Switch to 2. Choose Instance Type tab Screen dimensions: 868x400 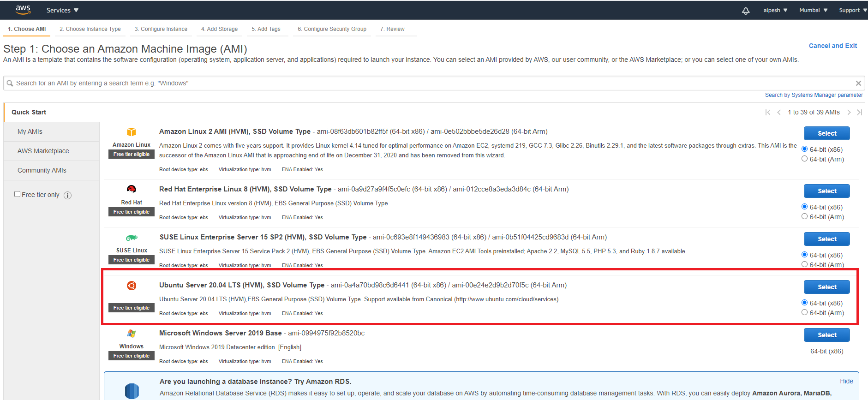pos(90,29)
